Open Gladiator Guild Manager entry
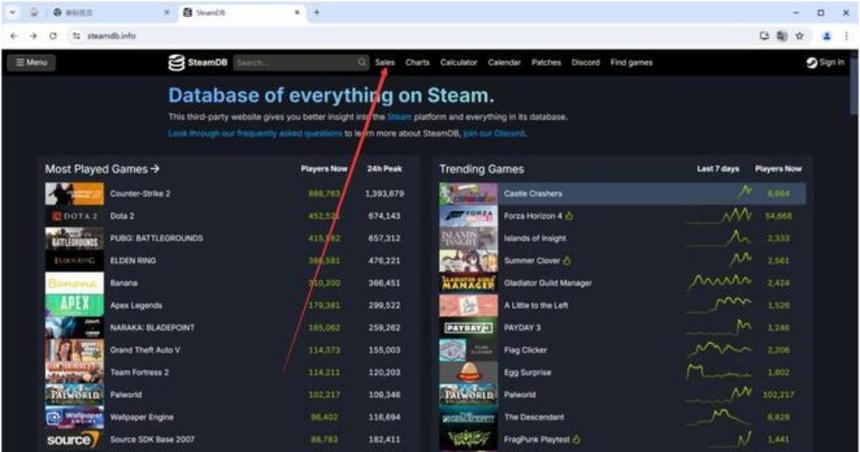Screen dimensions: 860x452 click(x=547, y=283)
